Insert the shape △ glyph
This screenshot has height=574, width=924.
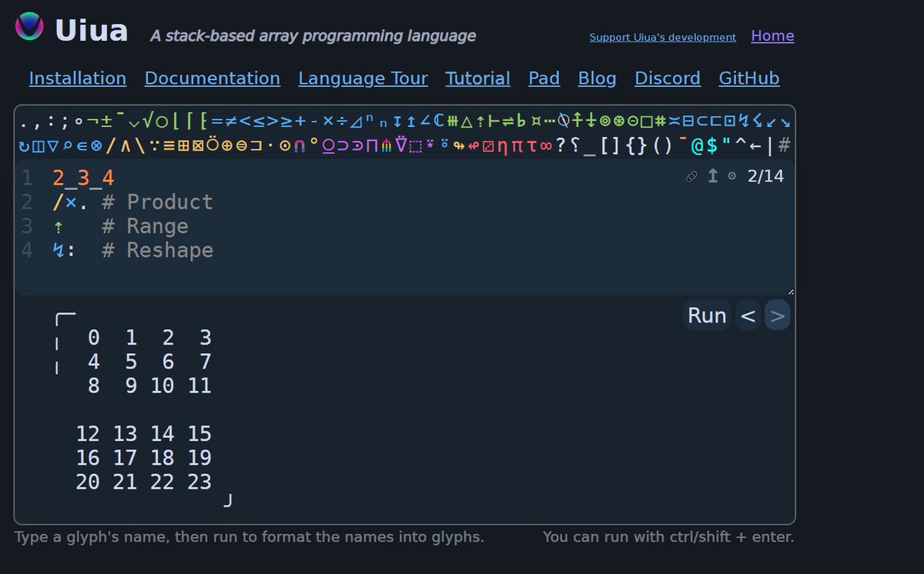click(x=467, y=121)
